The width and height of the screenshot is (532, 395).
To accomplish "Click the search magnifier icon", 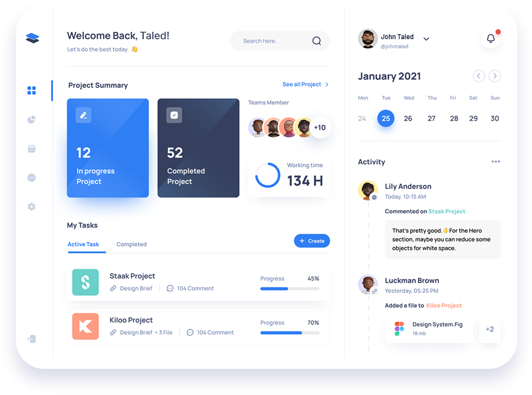I will coord(316,41).
